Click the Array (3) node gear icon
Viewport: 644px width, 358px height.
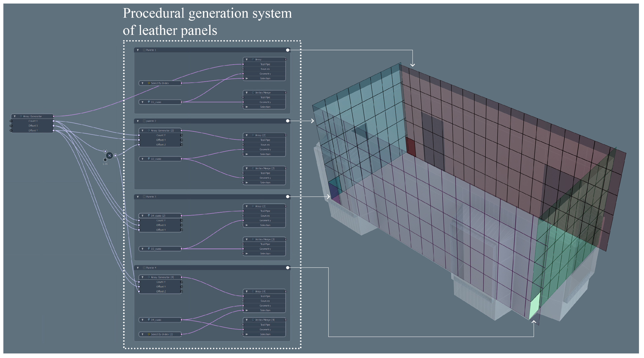[253, 206]
